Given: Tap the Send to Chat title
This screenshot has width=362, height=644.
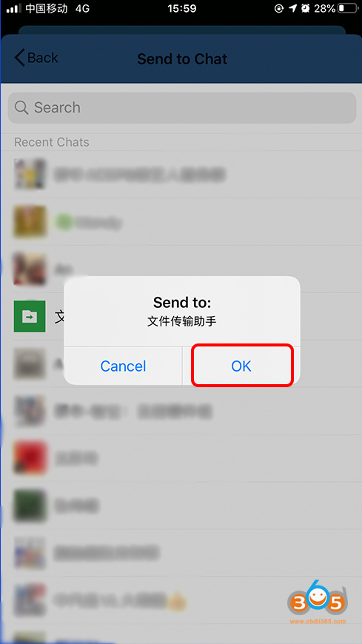Looking at the screenshot, I should pos(182,58).
